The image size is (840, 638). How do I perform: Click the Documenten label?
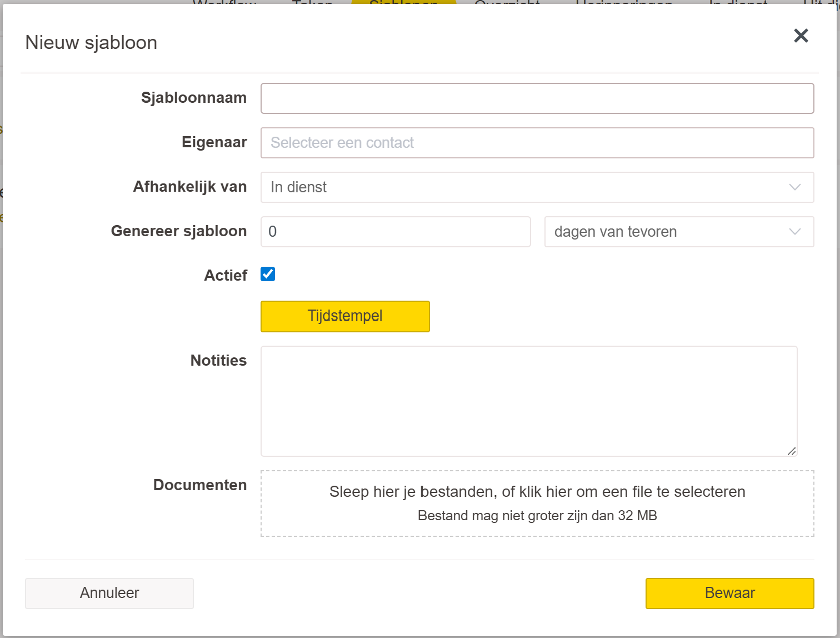(199, 485)
